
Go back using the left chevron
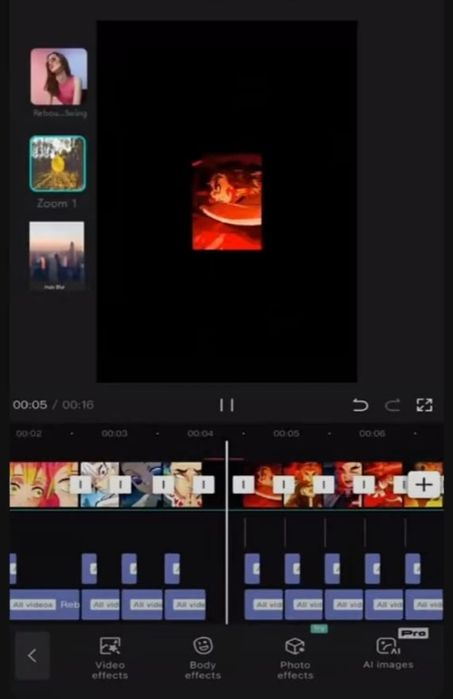[32, 655]
